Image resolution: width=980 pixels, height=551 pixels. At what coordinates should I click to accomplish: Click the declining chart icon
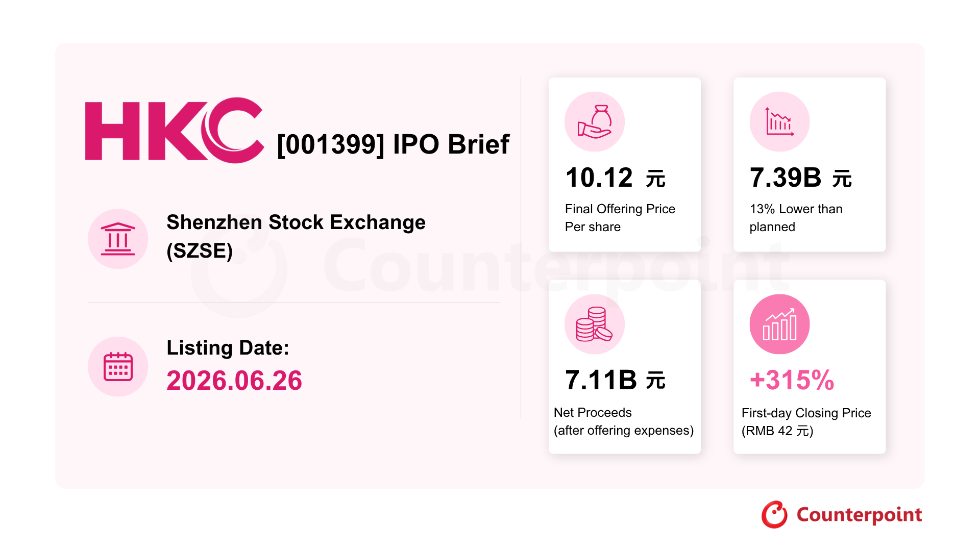click(x=779, y=121)
